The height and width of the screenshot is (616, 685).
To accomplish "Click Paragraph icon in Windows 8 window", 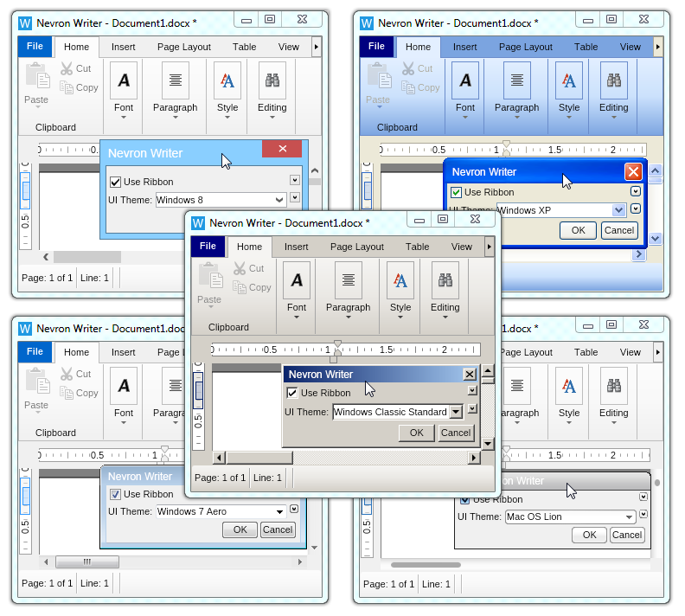I will (176, 80).
